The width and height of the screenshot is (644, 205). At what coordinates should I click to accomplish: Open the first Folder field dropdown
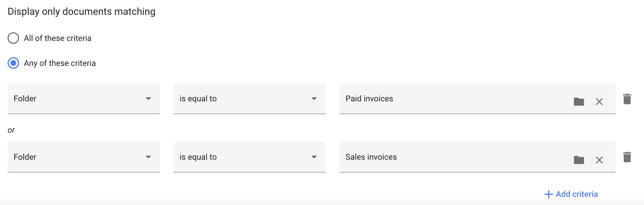(x=84, y=99)
